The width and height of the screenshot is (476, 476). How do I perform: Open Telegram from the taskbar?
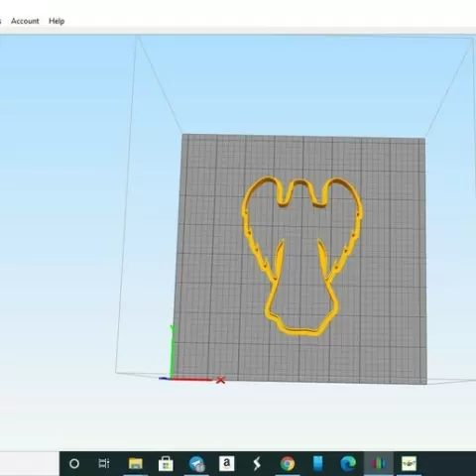(x=196, y=463)
